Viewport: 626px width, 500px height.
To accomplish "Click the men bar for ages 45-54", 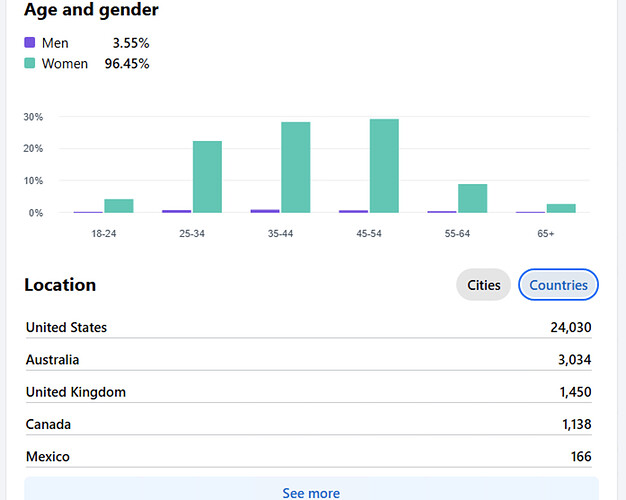I will [x=353, y=211].
